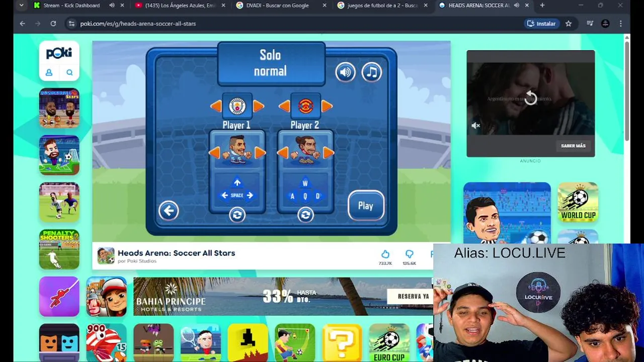Select next team for Player 2
The width and height of the screenshot is (644, 362).
[327, 106]
